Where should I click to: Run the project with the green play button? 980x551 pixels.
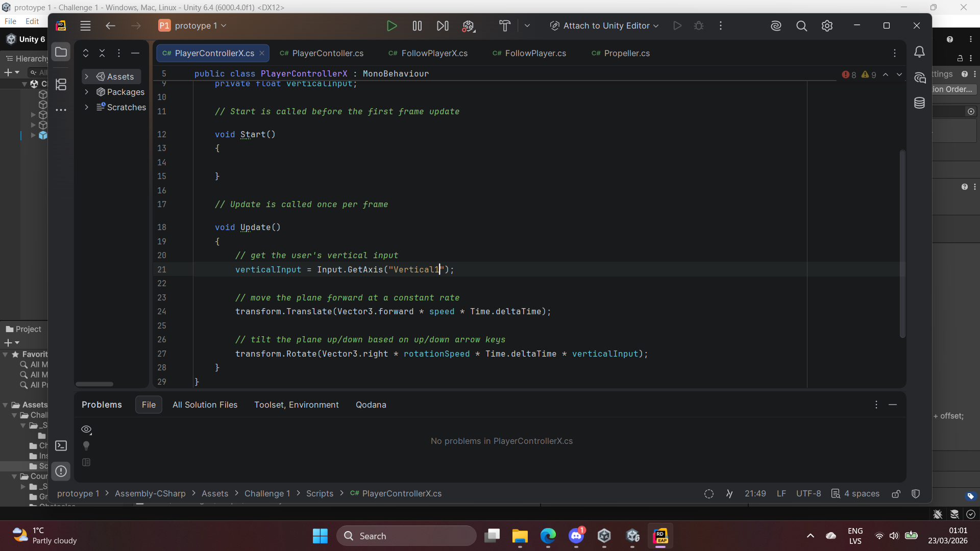391,26
